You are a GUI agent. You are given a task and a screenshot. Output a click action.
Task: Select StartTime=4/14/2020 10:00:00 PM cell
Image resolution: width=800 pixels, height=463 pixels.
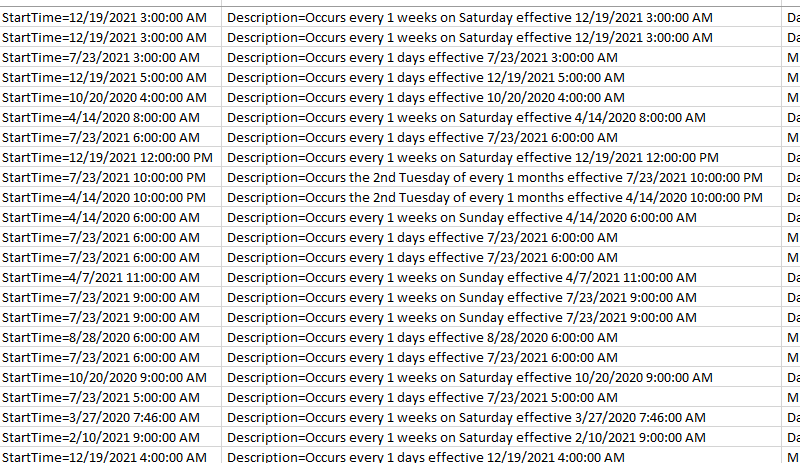click(x=111, y=198)
